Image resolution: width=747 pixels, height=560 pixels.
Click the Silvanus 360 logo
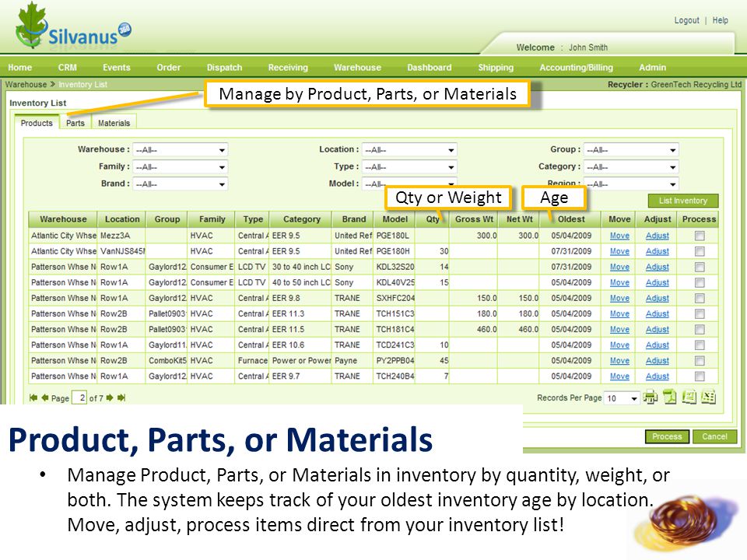[x=73, y=26]
